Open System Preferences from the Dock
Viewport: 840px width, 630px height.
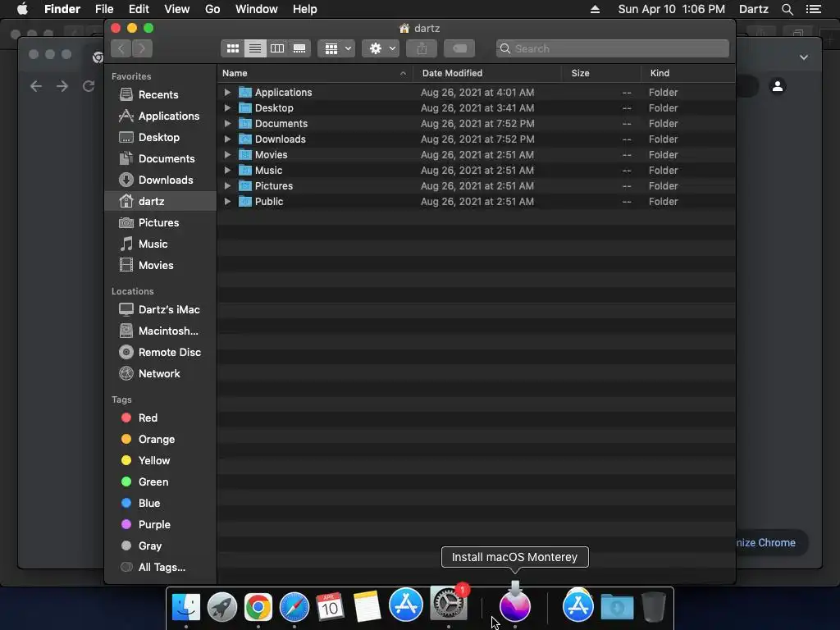pos(449,605)
